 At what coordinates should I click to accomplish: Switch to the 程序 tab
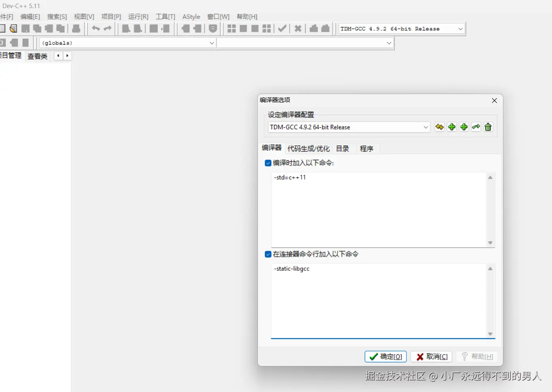[x=366, y=149]
